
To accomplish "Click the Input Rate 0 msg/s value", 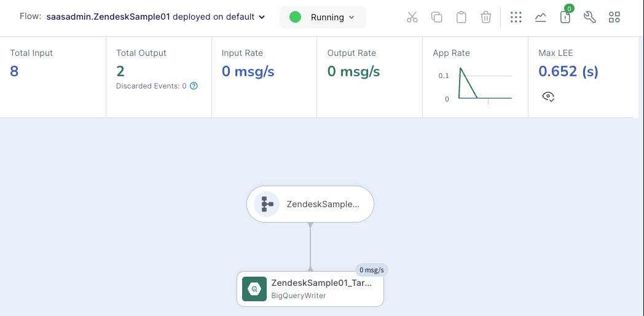I will tap(248, 71).
